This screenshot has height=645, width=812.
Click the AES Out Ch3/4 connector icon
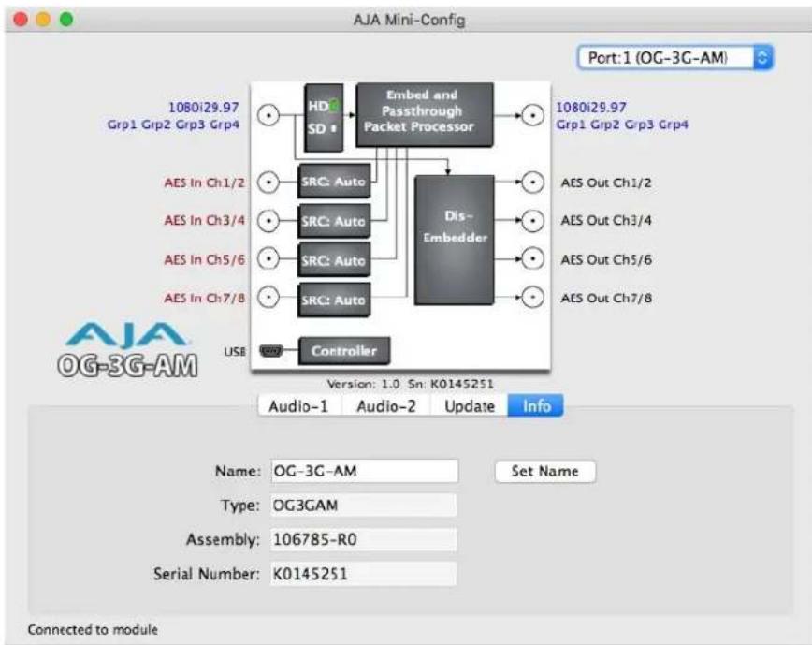click(x=532, y=221)
